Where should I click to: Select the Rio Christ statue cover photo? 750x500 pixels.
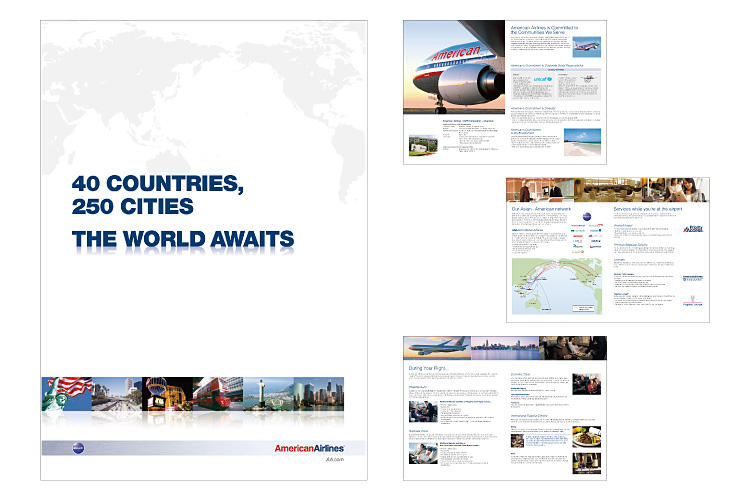tap(268, 394)
